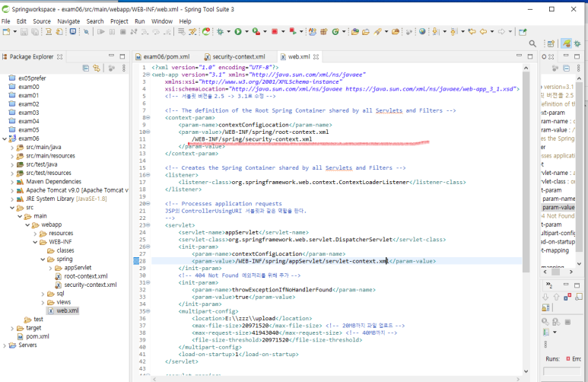Click the Save toolbar icon
The image size is (588, 382).
24,32
